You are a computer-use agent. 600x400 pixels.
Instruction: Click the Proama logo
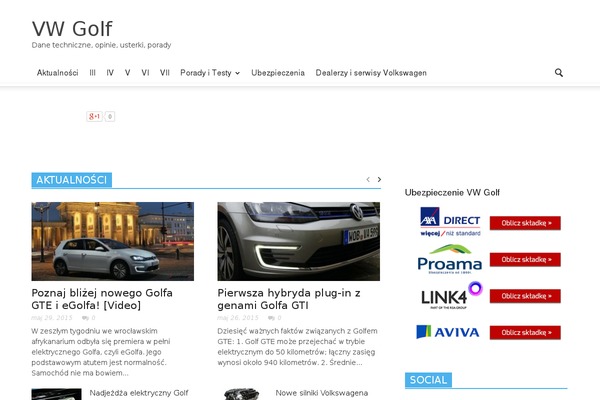click(x=450, y=259)
